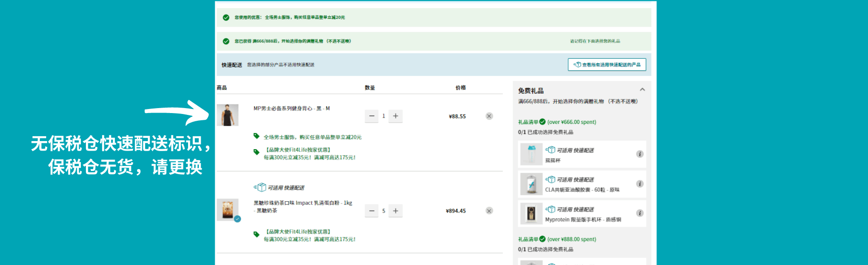Viewport: 868px width, 265px height.
Task: Select the Myprotein 限量版手机环 gift option
Action: 582,219
